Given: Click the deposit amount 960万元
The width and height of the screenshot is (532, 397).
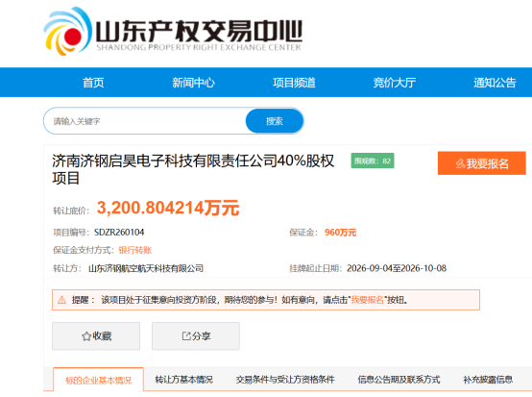Looking at the screenshot, I should [x=340, y=233].
